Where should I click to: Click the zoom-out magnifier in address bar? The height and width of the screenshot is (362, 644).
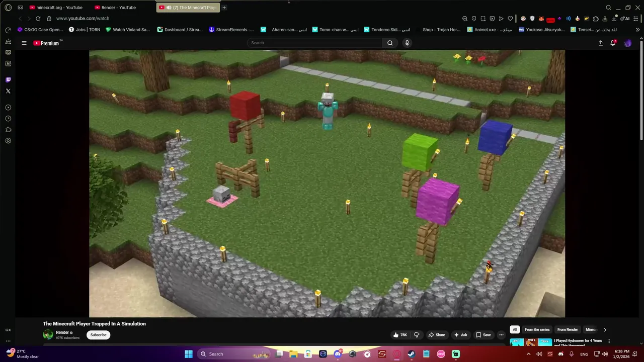click(x=465, y=19)
